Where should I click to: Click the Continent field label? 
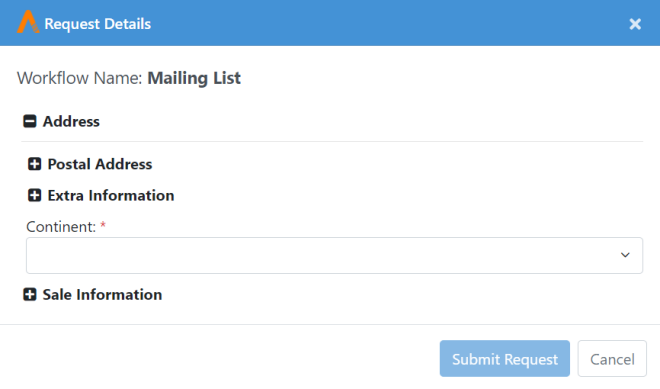(x=61, y=227)
